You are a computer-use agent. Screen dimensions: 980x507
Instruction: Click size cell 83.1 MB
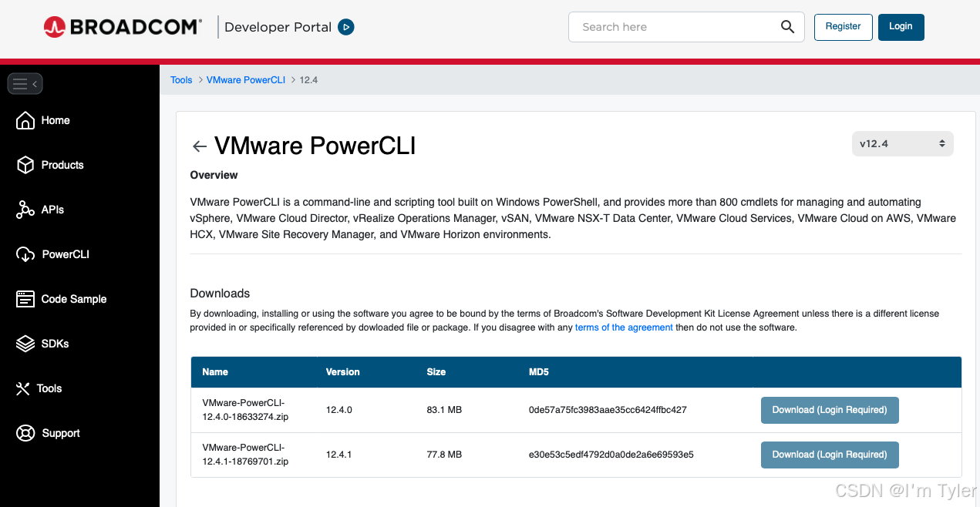click(x=444, y=410)
